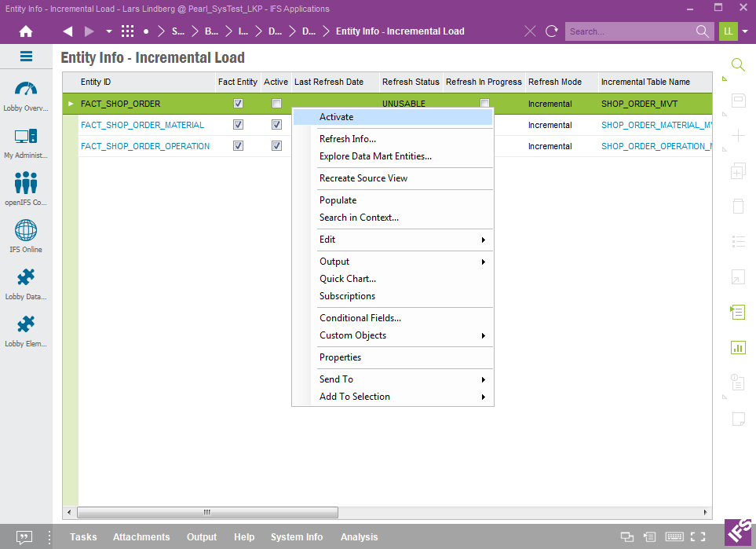
Task: Open the FACT_SHOP_ORDER_MATERIAL entity link
Action: [142, 125]
